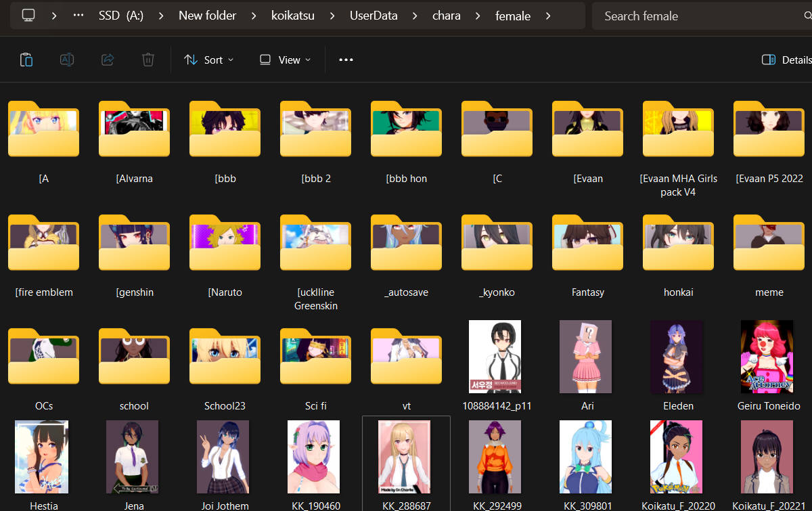
Task: Select the [Alvarna folder
Action: [x=135, y=143]
